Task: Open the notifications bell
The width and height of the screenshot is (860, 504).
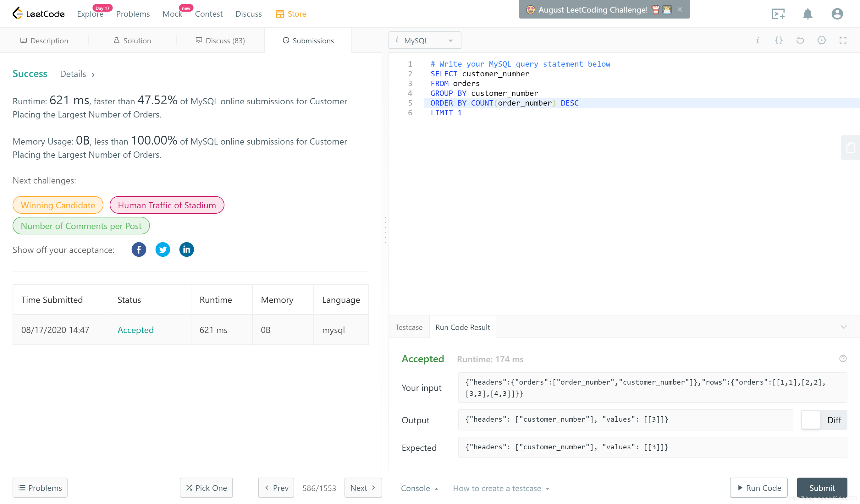Action: (808, 14)
